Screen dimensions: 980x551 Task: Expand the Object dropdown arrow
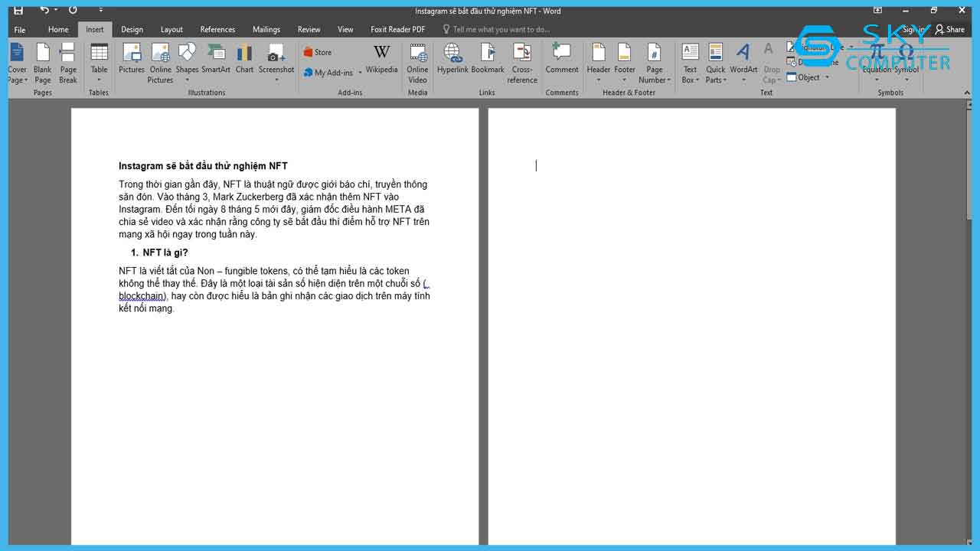tap(827, 77)
